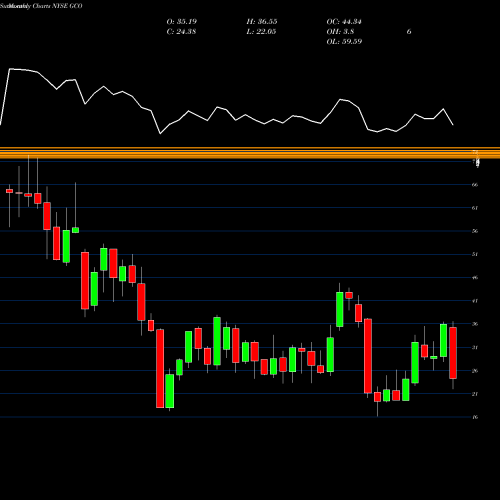This screenshot has width=500, height=500.
Task: Click the OC: 44.34 readout
Action: (x=344, y=22)
